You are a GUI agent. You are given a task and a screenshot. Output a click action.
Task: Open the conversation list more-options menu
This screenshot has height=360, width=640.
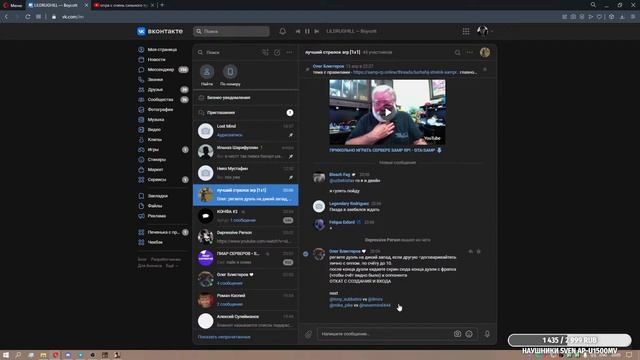click(289, 52)
